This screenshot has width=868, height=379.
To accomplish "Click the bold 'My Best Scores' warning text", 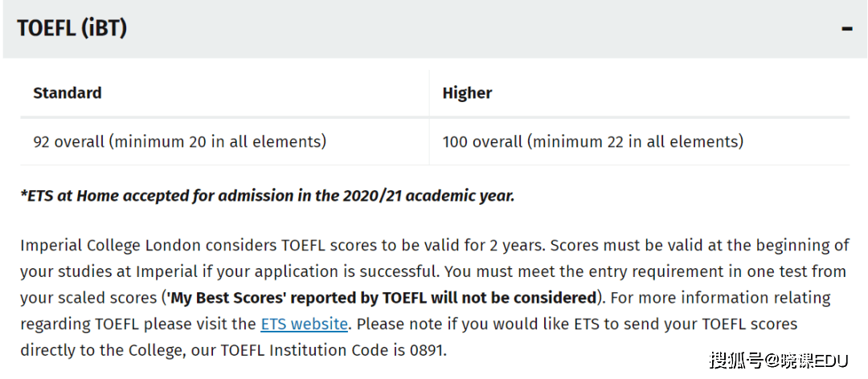I will [x=382, y=298].
